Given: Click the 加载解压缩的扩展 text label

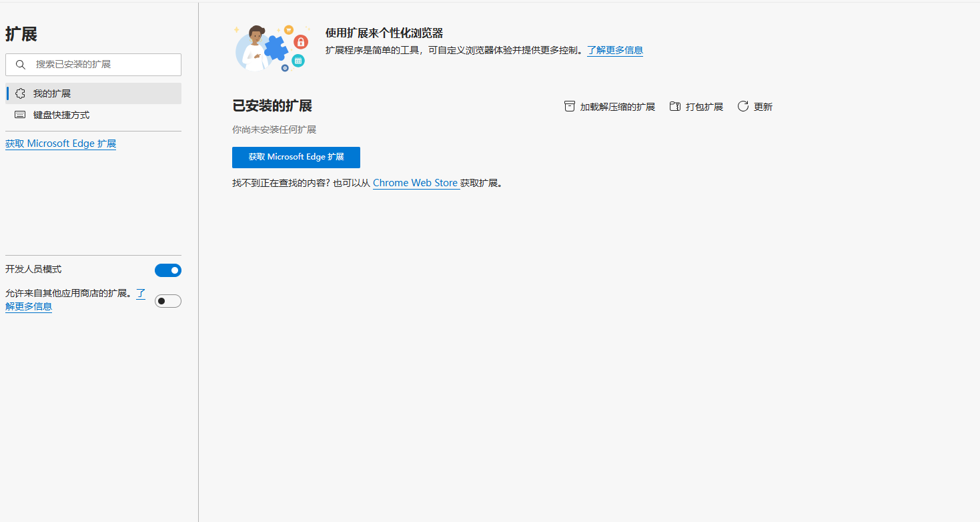Looking at the screenshot, I should (x=618, y=107).
